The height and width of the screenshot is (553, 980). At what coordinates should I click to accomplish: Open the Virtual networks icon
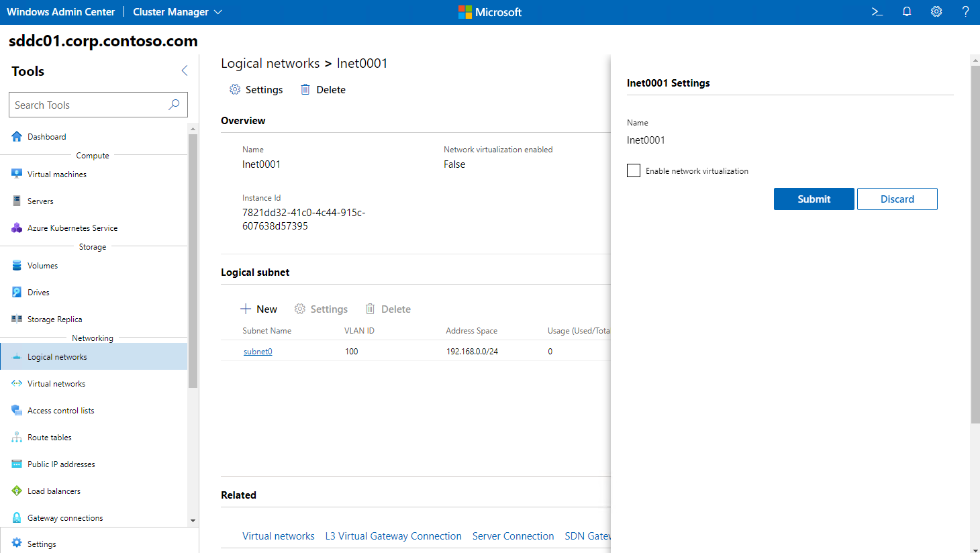click(x=17, y=383)
